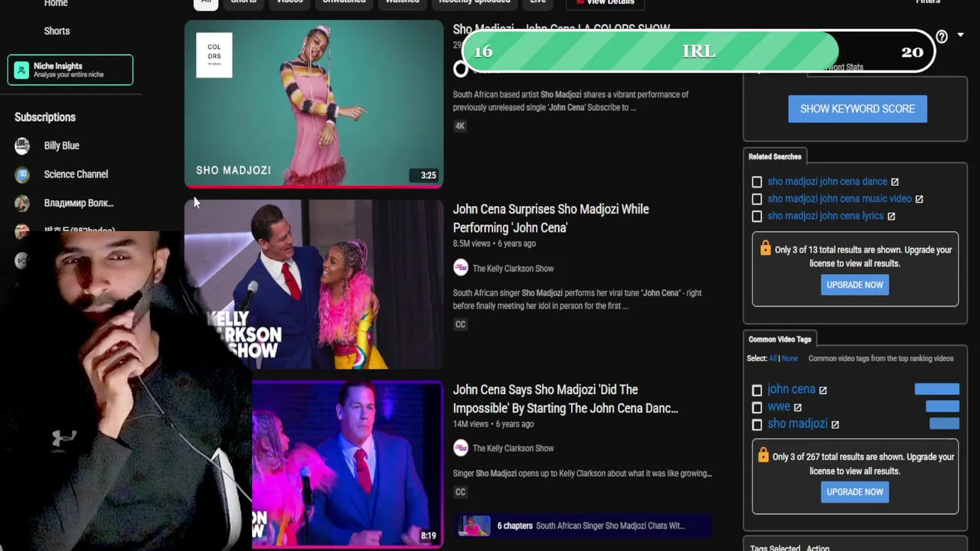Image resolution: width=980 pixels, height=551 pixels.
Task: Switch to Common Video Tags tab header
Action: pos(779,340)
